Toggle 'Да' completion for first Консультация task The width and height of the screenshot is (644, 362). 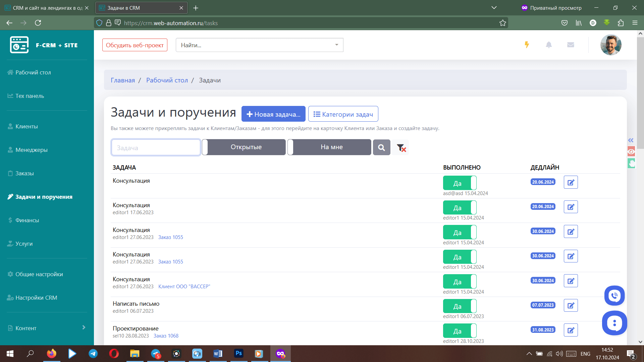pyautogui.click(x=460, y=183)
